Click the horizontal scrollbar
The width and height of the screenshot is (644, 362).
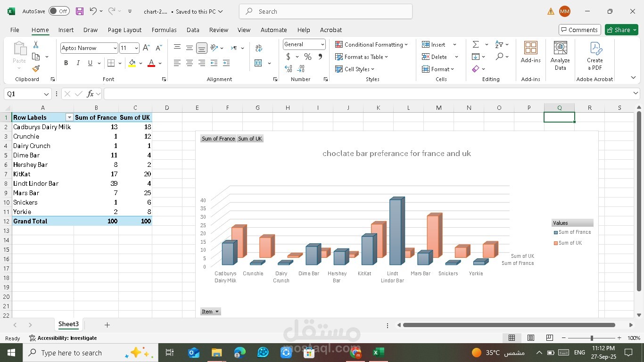tap(509, 325)
